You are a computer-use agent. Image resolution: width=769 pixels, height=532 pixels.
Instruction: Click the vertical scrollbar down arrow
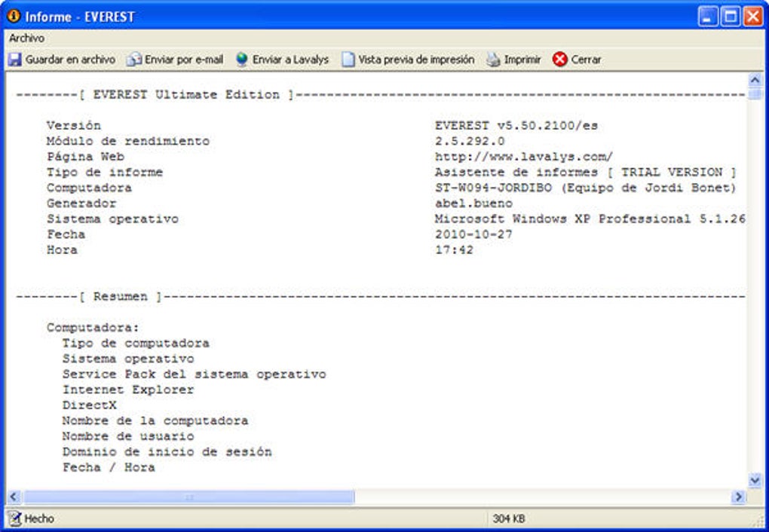pos(755,481)
